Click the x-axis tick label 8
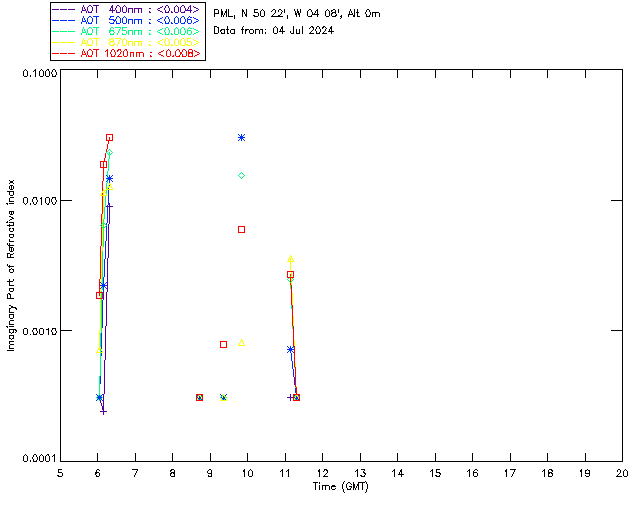Viewport: 640px width, 512px height. [173, 473]
